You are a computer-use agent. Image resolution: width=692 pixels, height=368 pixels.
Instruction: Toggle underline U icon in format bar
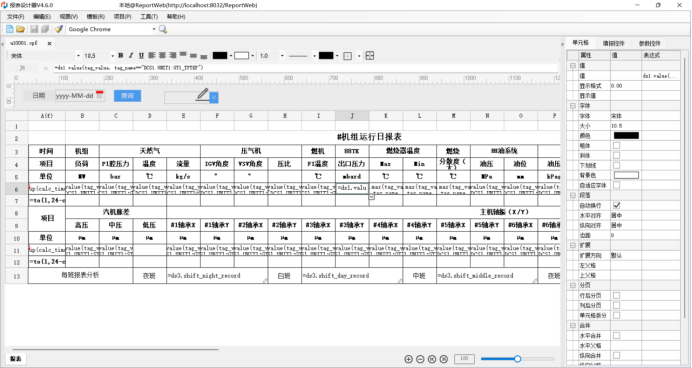[141, 56]
